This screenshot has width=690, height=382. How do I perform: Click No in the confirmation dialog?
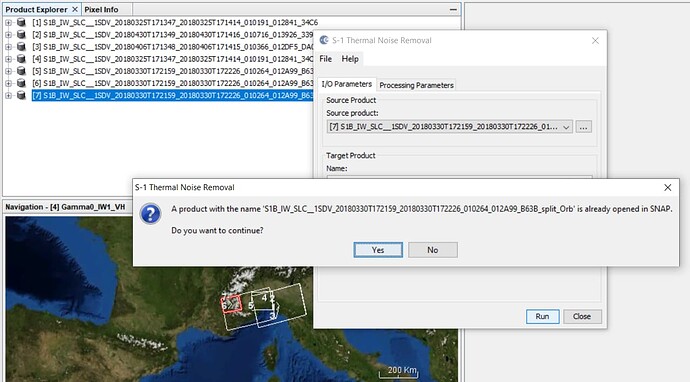pyautogui.click(x=433, y=250)
